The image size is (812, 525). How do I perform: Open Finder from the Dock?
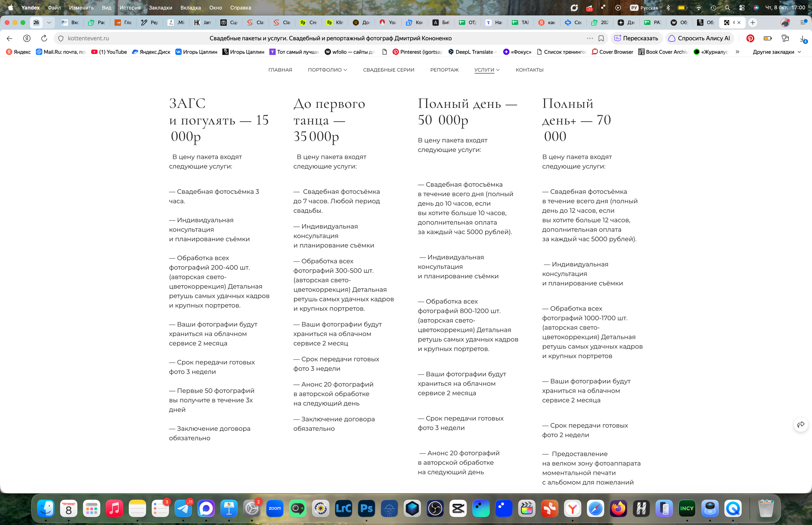click(46, 508)
